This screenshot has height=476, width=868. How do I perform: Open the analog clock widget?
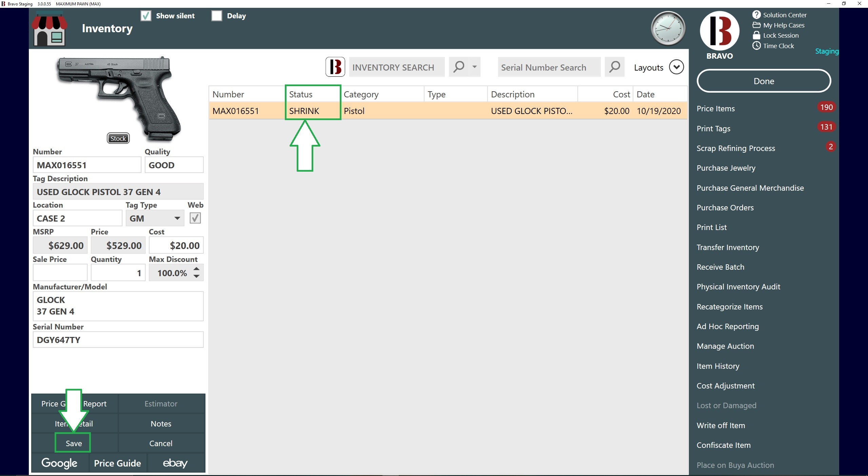point(668,28)
